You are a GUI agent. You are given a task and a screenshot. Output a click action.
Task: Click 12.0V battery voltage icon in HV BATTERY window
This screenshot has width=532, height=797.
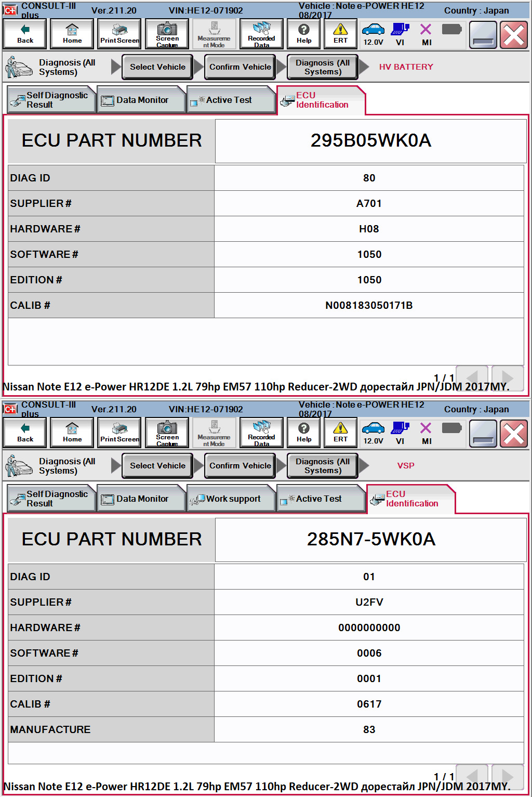pos(373,34)
